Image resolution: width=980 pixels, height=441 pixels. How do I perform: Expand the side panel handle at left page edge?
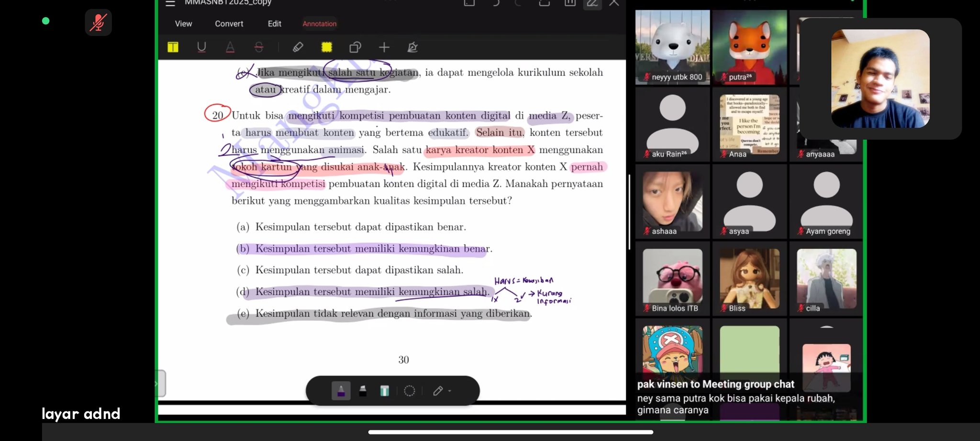161,383
